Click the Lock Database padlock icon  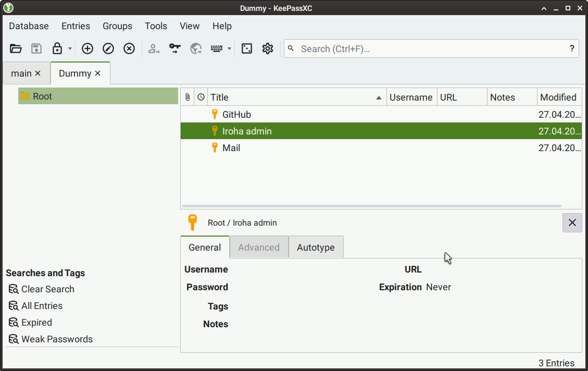pyautogui.click(x=57, y=49)
